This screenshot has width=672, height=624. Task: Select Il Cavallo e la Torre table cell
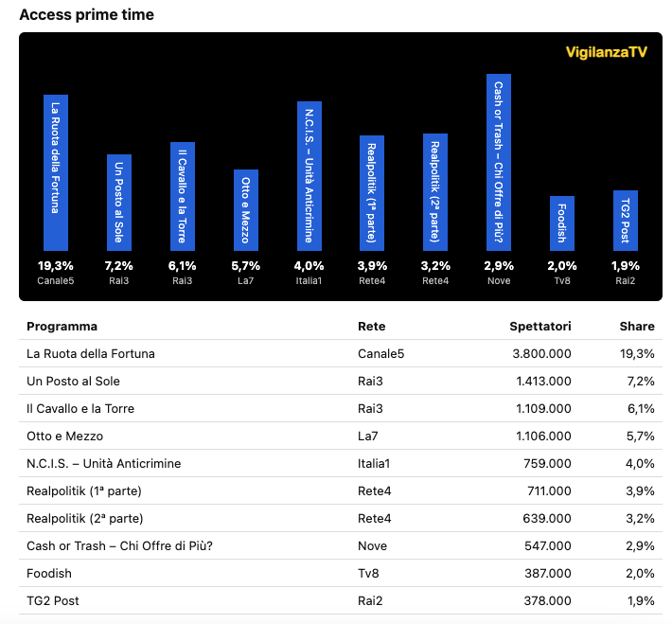click(80, 409)
